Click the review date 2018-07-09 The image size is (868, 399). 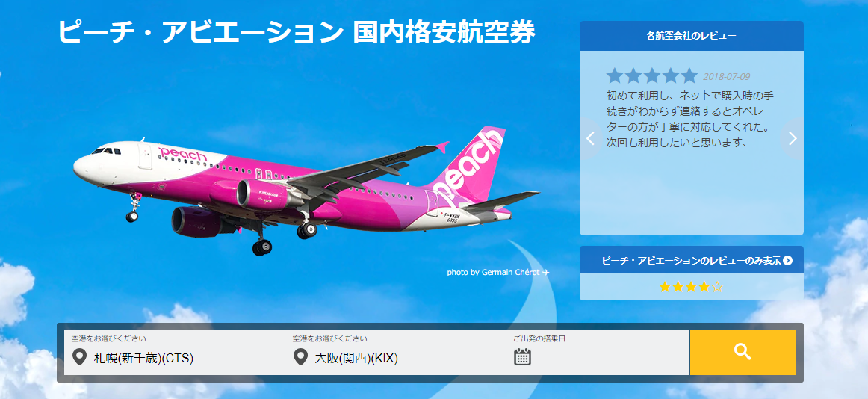(x=726, y=77)
